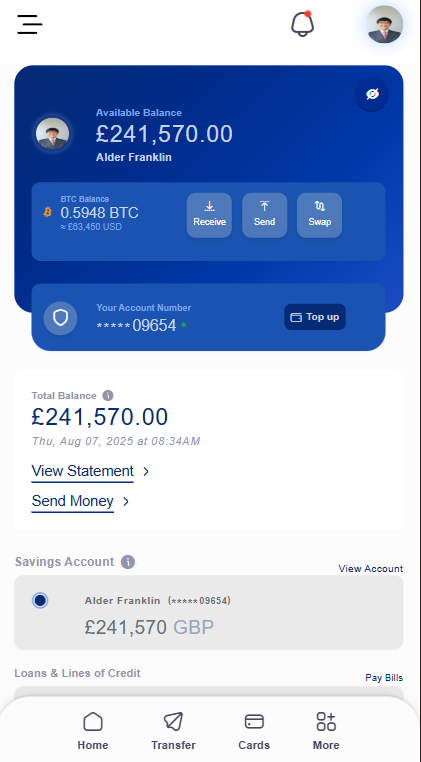Open the hamburger menu
Viewport: 421px width, 762px height.
[30, 24]
